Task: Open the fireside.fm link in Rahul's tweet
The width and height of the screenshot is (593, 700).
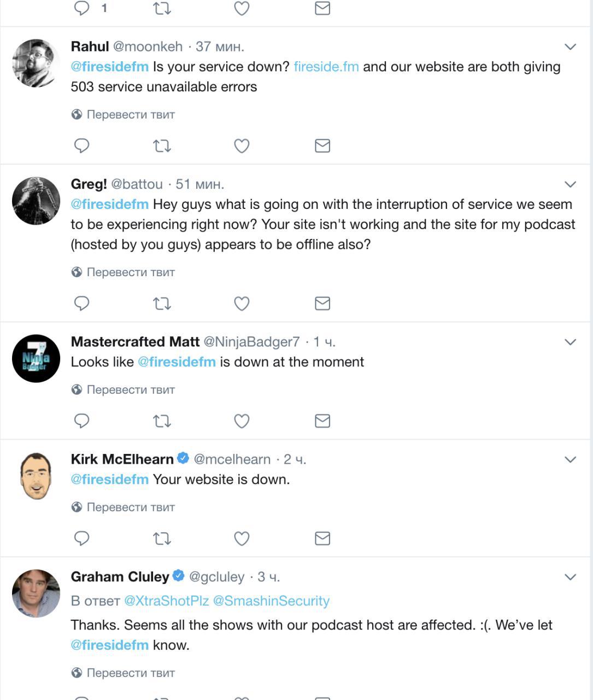Action: coord(326,67)
